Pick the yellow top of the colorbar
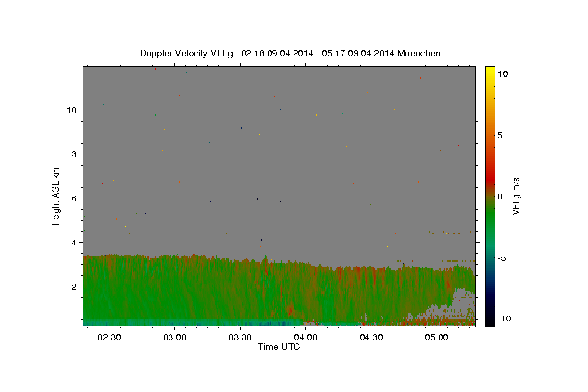 click(x=490, y=70)
